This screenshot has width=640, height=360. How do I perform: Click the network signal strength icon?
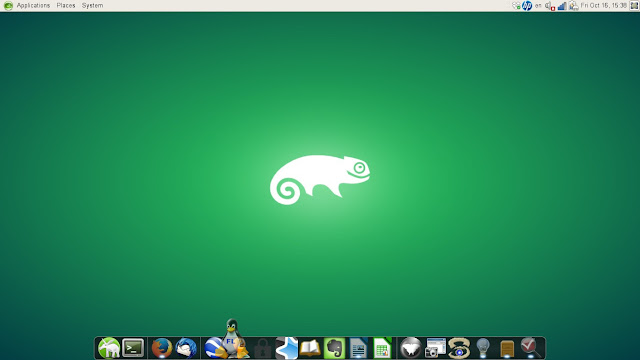(562, 6)
